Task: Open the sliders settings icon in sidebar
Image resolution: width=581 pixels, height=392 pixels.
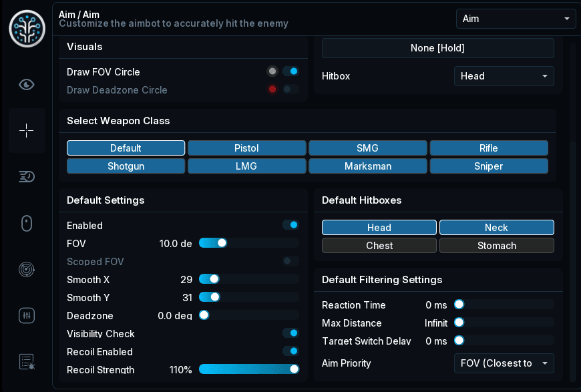Action: 27,316
